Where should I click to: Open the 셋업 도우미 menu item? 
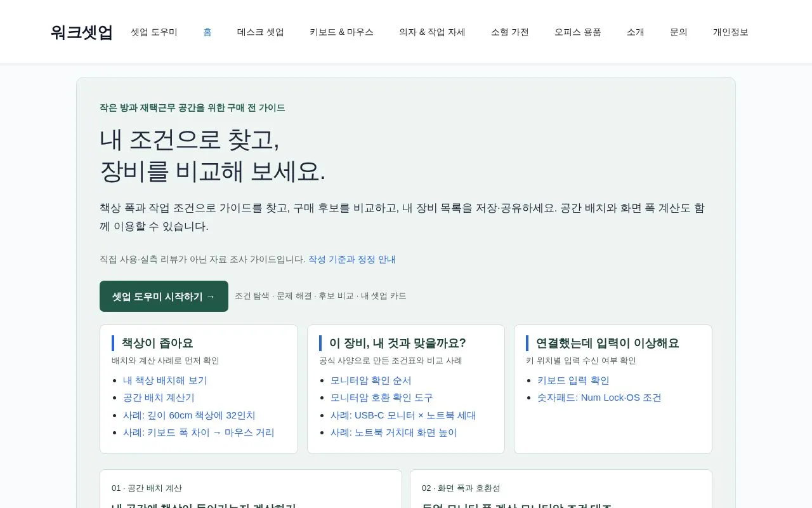pos(154,32)
